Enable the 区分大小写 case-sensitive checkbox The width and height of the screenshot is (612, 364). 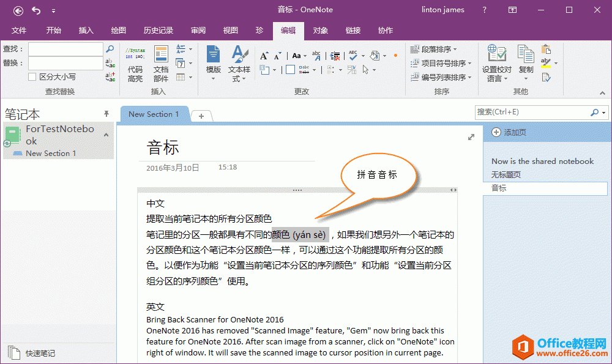32,77
